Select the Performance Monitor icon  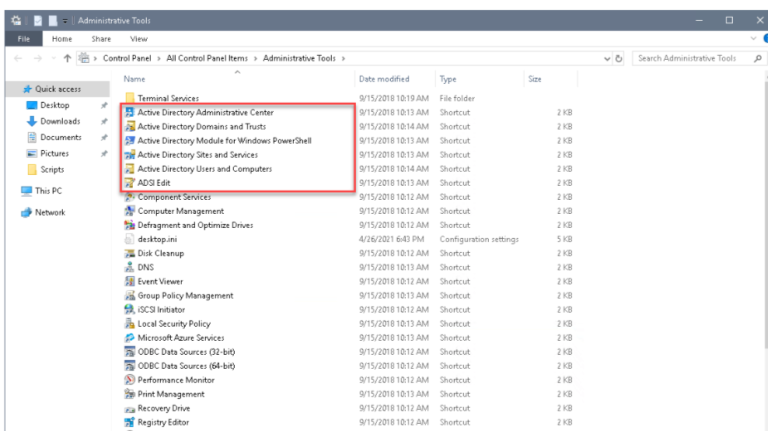point(129,381)
